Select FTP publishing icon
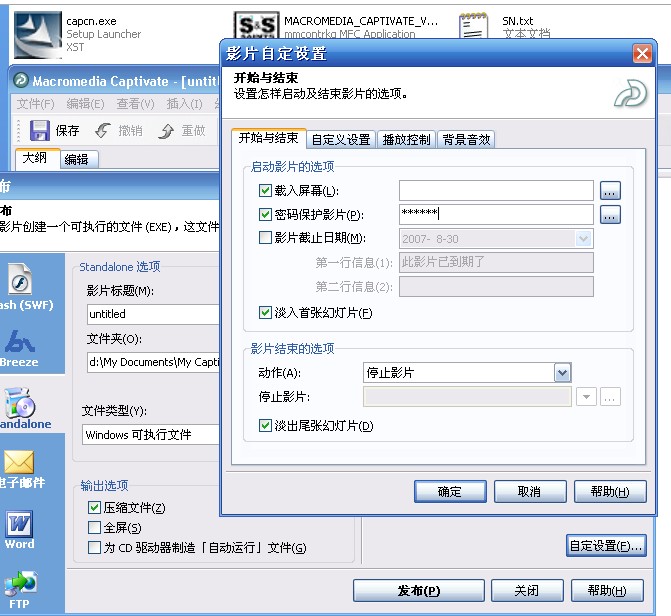The height and width of the screenshot is (616, 671). [x=21, y=583]
